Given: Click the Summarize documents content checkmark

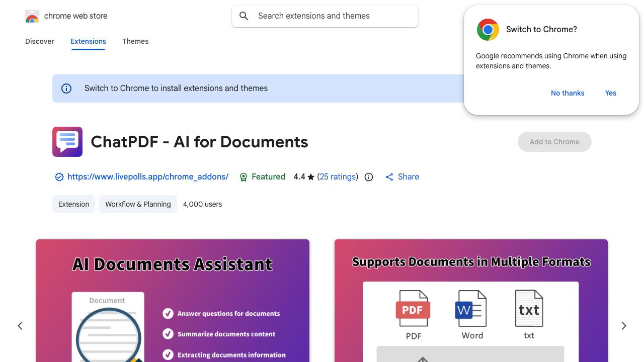Looking at the screenshot, I should (168, 334).
